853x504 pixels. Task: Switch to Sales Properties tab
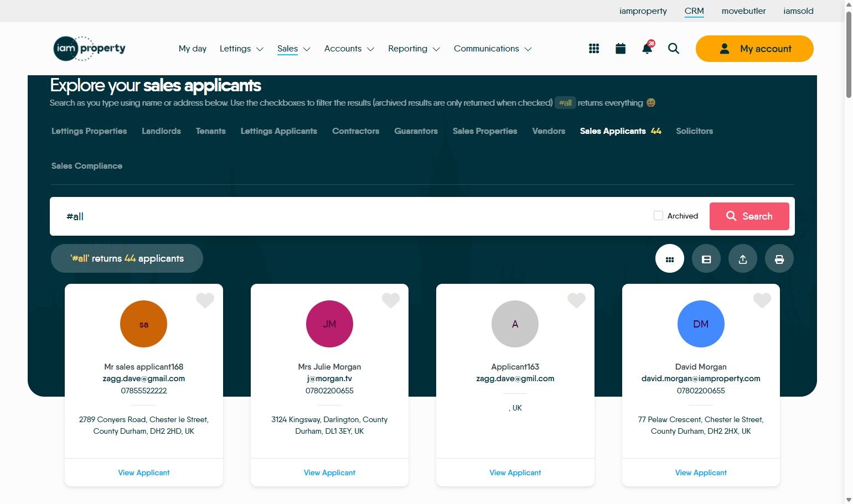pyautogui.click(x=485, y=131)
